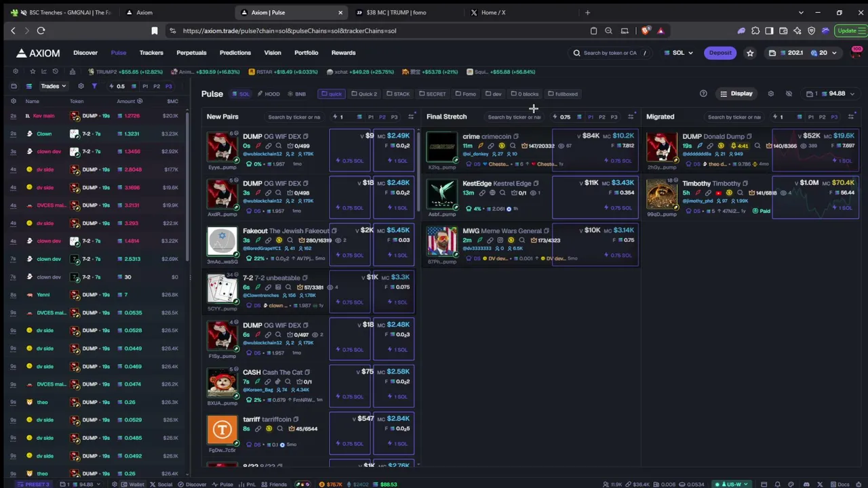Switch to the Rewards page
Image resolution: width=868 pixels, height=488 pixels.
343,53
